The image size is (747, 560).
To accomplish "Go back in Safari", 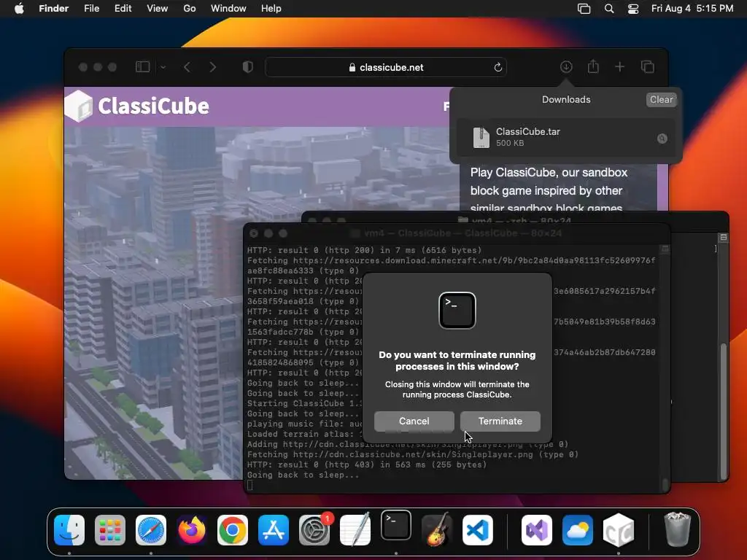I will click(187, 67).
